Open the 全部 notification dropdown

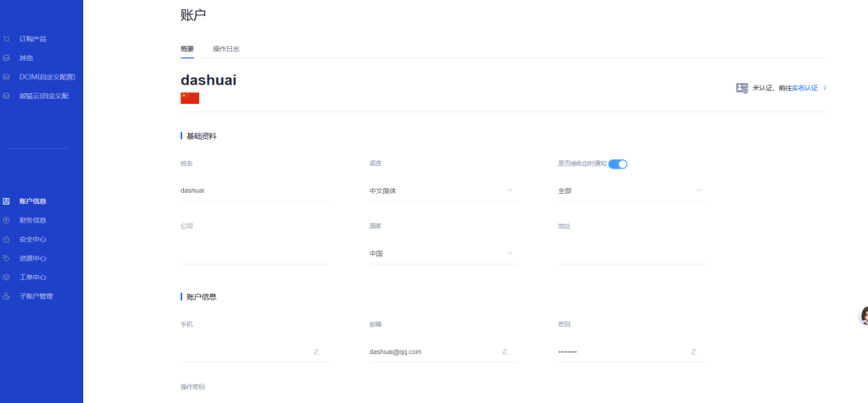(632, 190)
